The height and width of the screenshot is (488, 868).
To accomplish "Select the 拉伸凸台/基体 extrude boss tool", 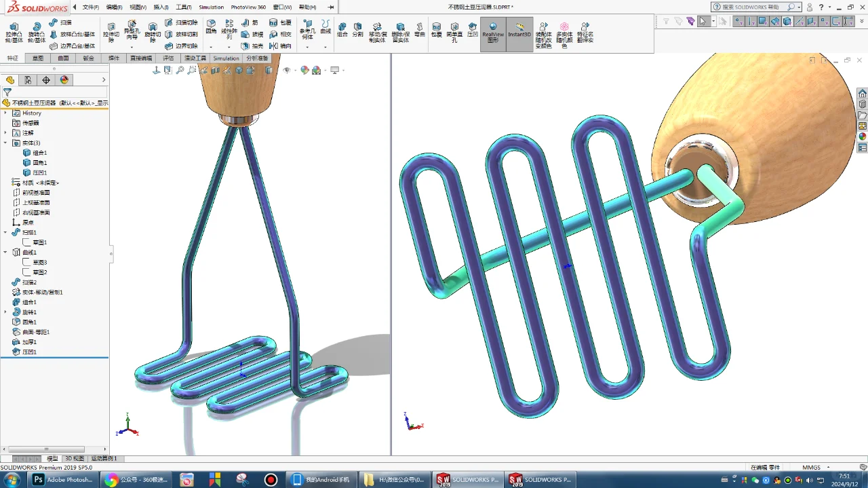I will [x=14, y=32].
